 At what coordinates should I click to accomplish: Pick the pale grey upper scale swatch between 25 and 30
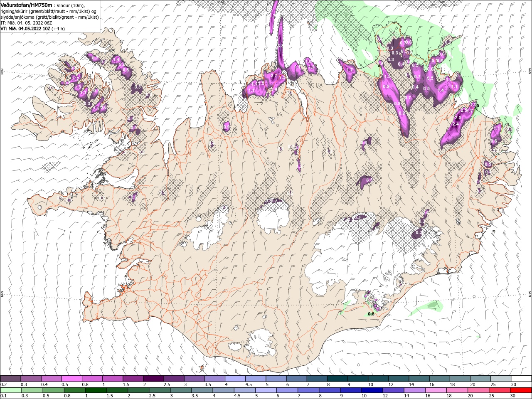tap(500, 379)
